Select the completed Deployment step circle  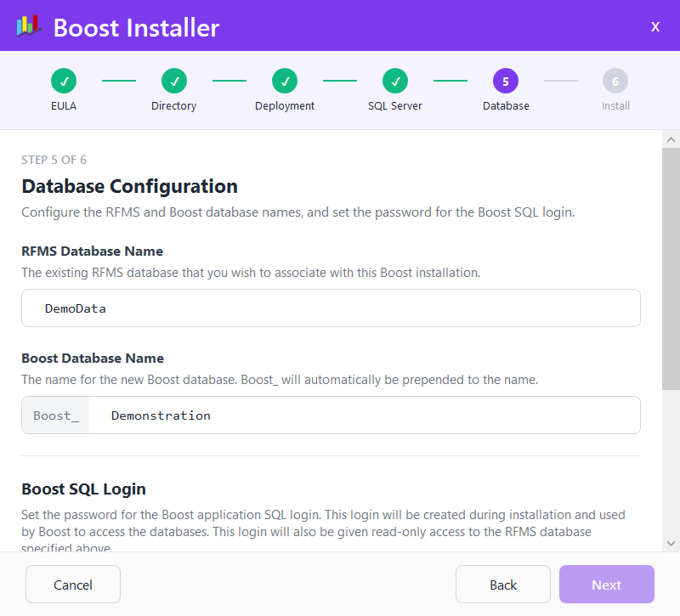point(285,81)
